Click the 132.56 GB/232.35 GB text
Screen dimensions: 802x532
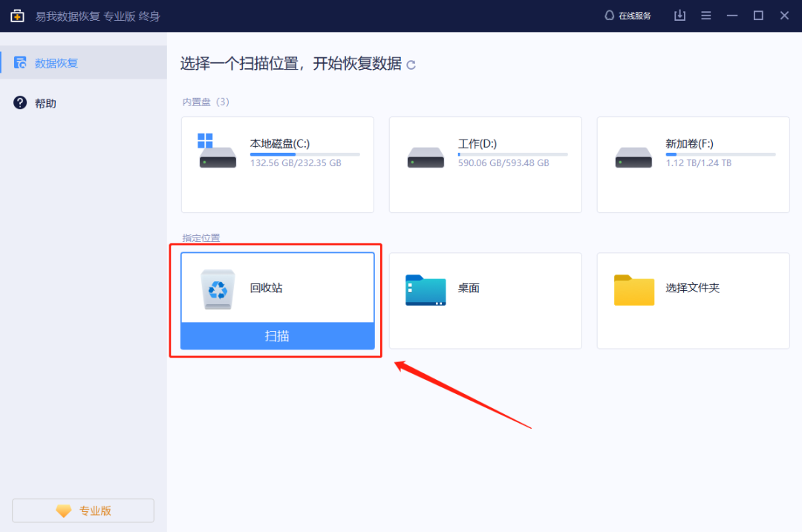pos(296,163)
